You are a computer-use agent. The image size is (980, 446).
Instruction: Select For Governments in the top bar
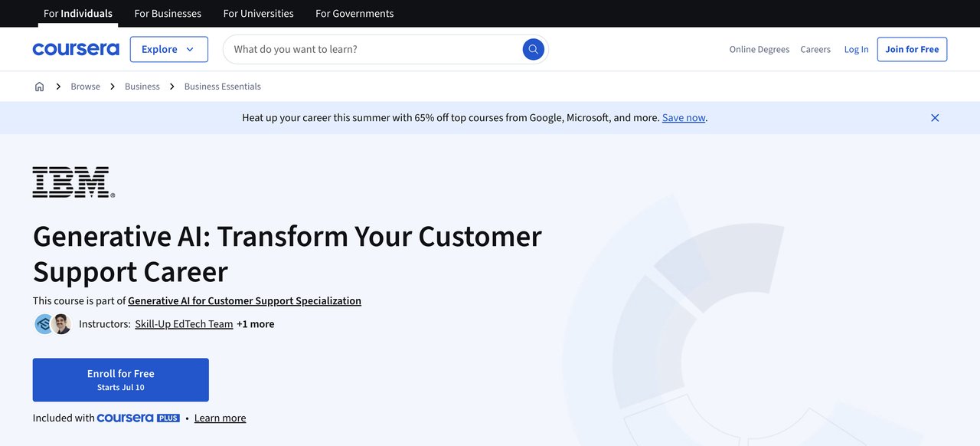354,13
